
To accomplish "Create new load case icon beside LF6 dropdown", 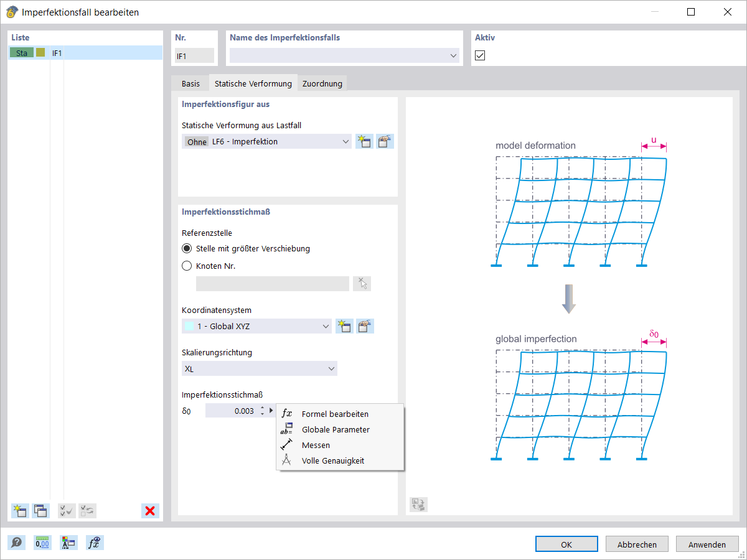I will (x=364, y=141).
